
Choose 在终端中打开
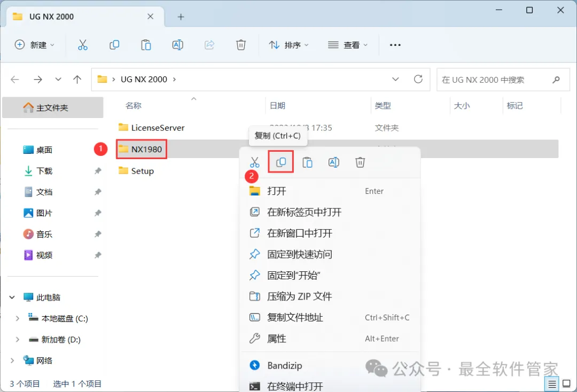[x=330, y=386]
